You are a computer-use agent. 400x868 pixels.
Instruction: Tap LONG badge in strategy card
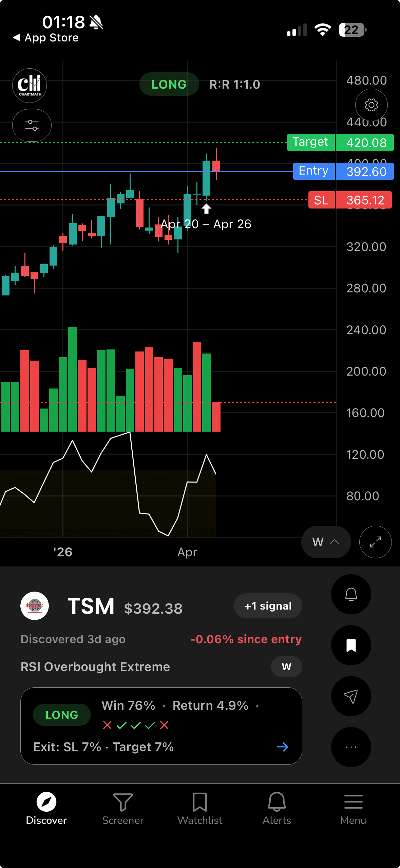pyautogui.click(x=62, y=715)
